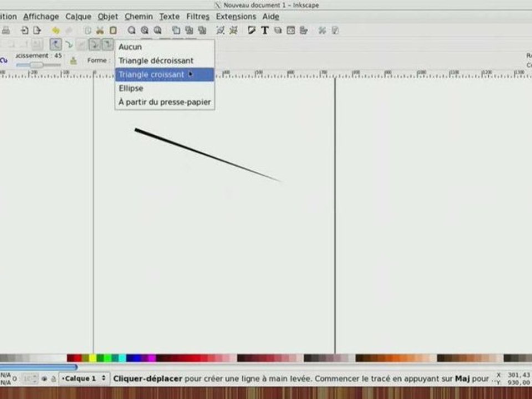Click the Paste clipboard icon
The width and height of the screenshot is (532, 399).
pos(113,30)
